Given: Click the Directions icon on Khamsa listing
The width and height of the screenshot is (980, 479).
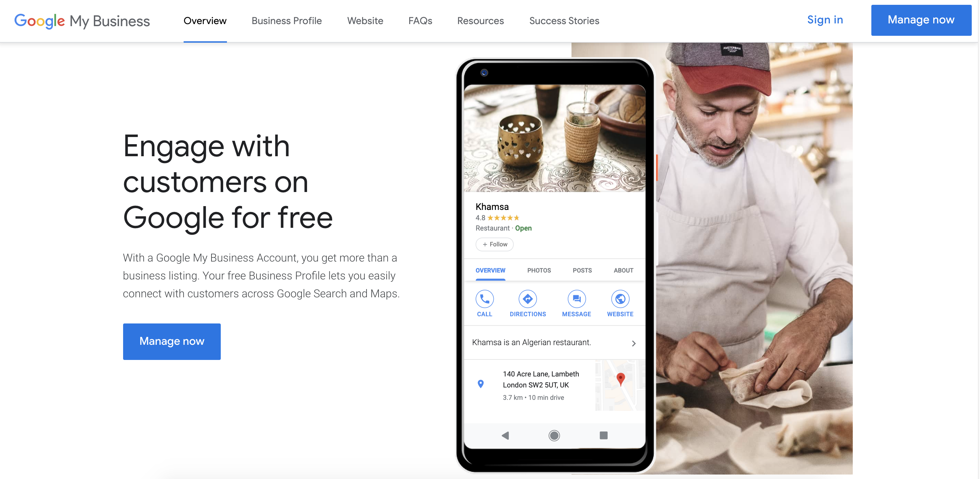Looking at the screenshot, I should pos(527,298).
